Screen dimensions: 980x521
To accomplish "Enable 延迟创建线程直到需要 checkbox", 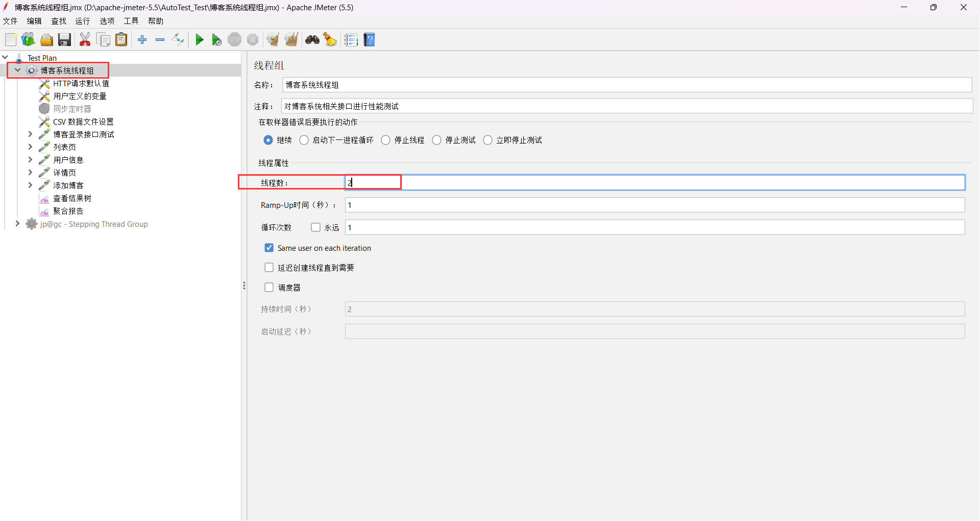I will point(269,267).
